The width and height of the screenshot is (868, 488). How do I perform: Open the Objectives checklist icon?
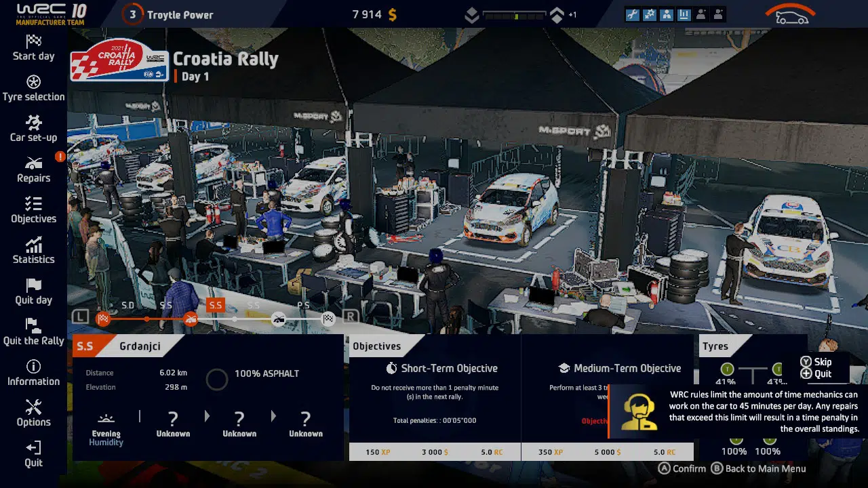tap(33, 205)
